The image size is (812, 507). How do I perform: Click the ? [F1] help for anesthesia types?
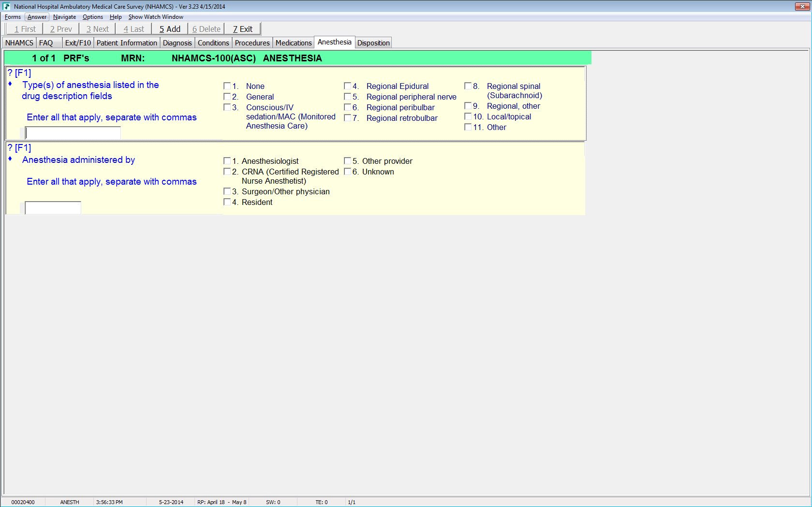(19, 73)
